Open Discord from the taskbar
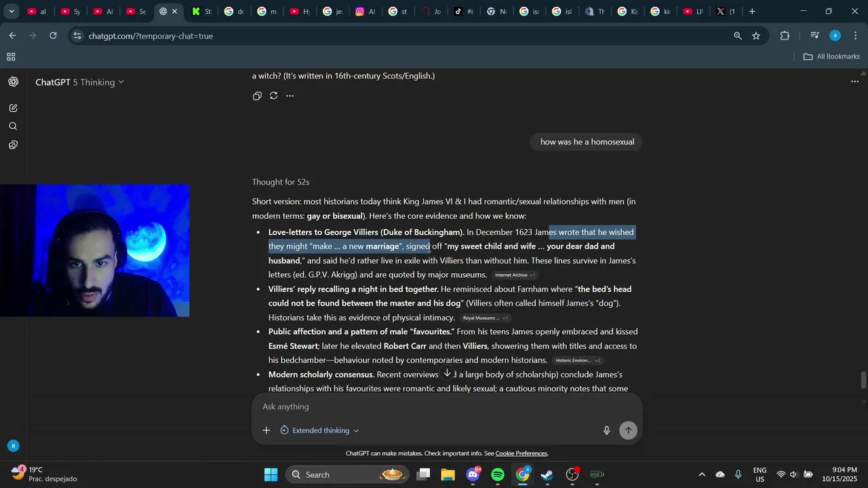 [473, 474]
